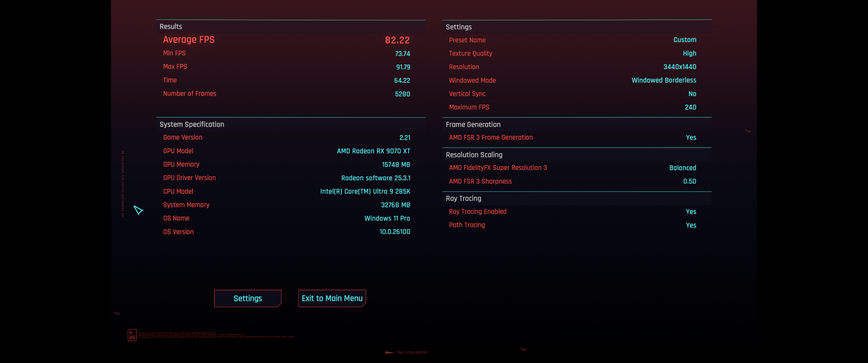Click the Game Version value 2.21
Screen dimensions: 868x363
point(405,138)
